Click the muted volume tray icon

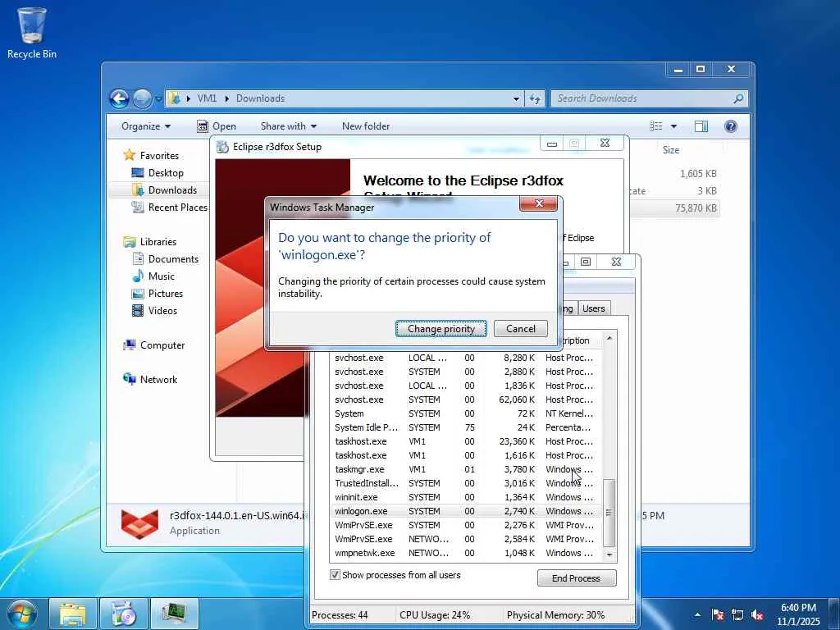tap(757, 614)
